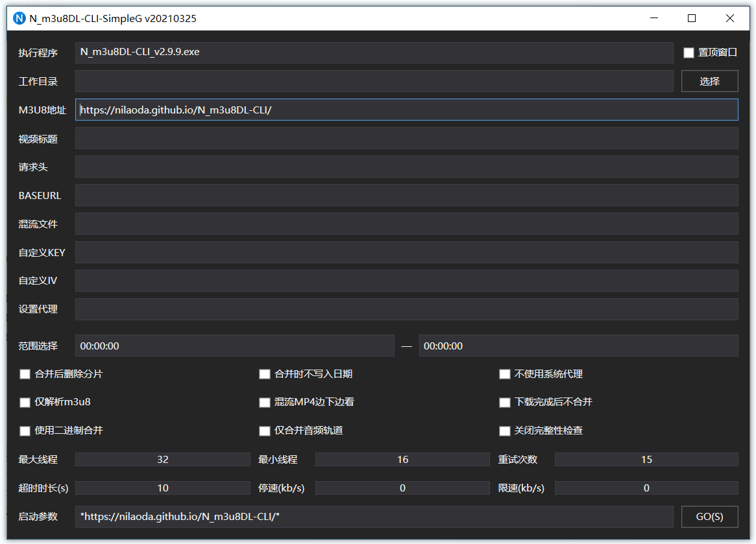This screenshot has height=544, width=756.
Task: Click the range end time field
Action: pyautogui.click(x=579, y=346)
